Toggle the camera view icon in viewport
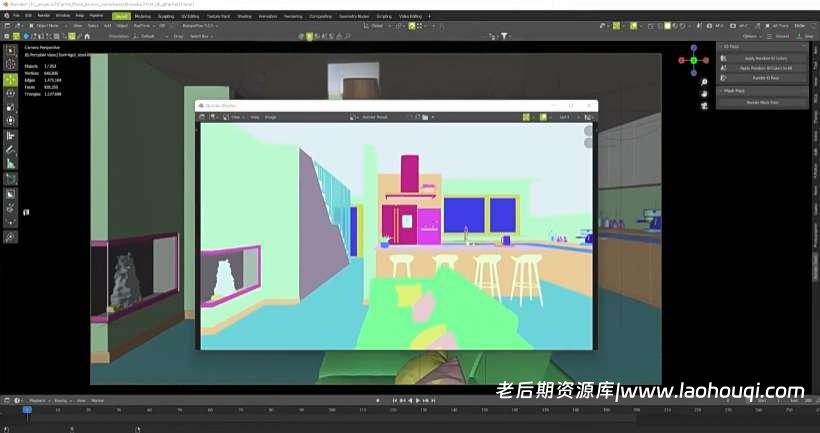 tap(704, 106)
